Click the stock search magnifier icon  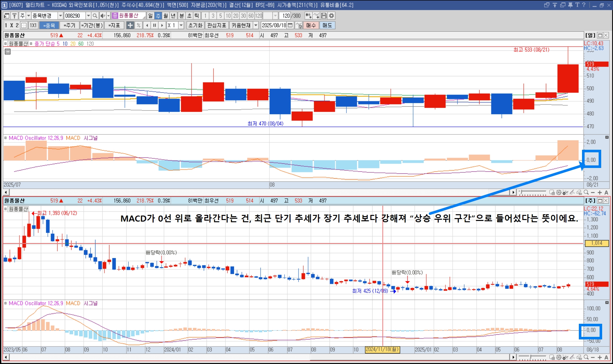click(95, 16)
